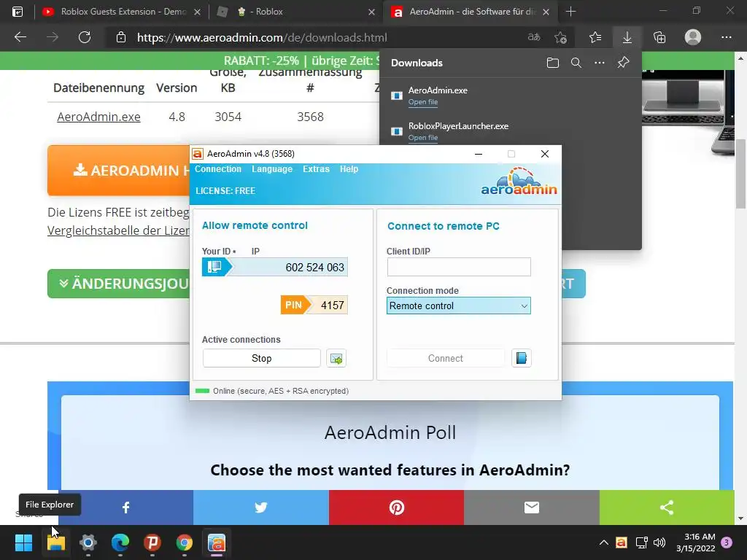
Task: Click the Connect button in AeroAdmin
Action: click(x=446, y=358)
